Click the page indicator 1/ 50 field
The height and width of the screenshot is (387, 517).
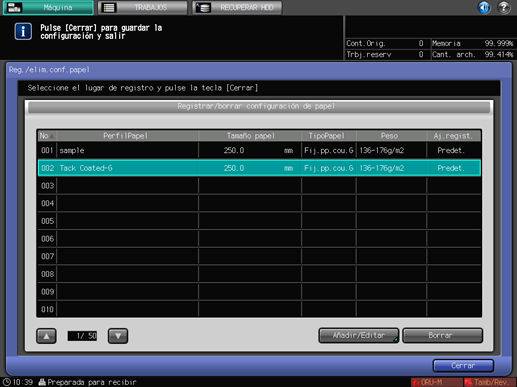[82, 336]
